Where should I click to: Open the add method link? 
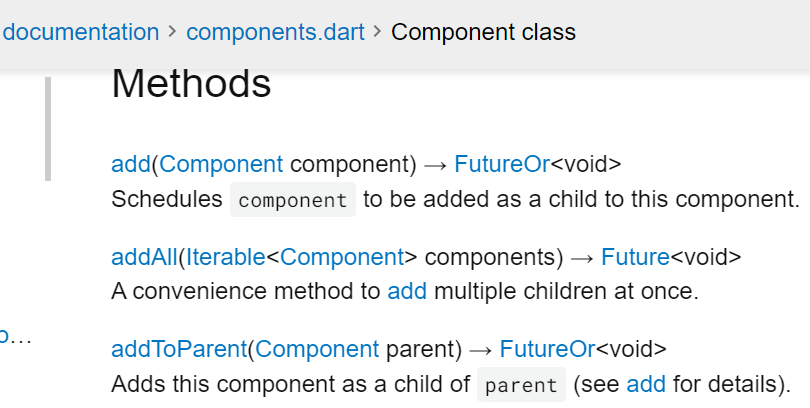click(x=131, y=164)
